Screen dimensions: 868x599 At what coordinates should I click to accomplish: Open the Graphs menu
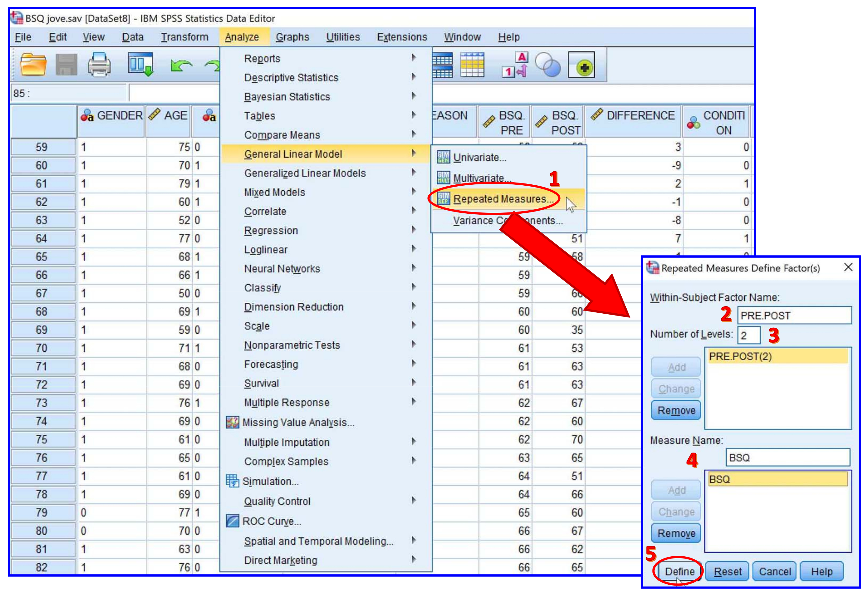[292, 37]
